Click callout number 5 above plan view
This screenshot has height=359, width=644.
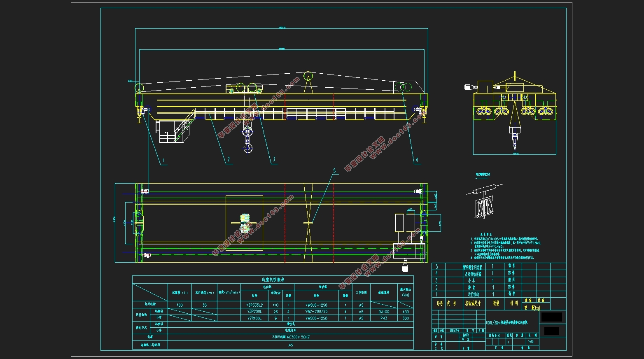coord(334,170)
